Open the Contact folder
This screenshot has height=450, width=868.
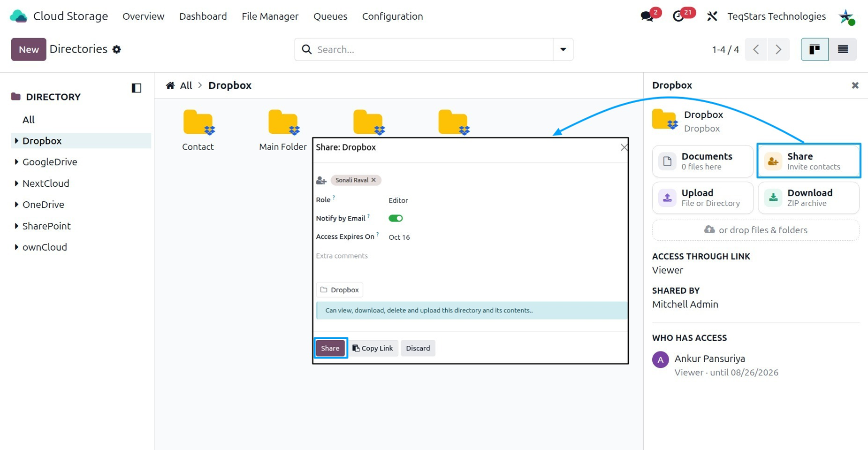[x=198, y=130]
